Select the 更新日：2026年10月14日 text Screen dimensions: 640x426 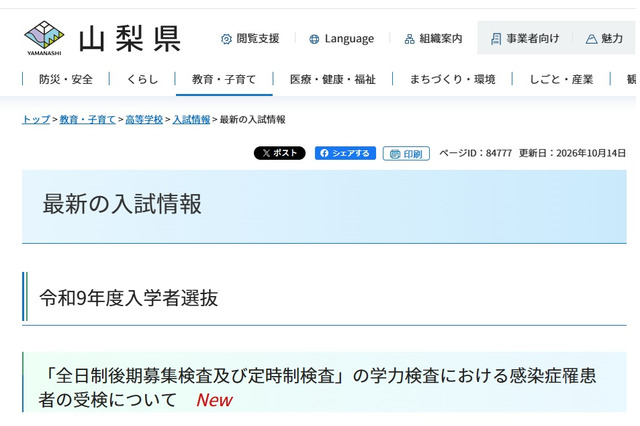point(572,153)
